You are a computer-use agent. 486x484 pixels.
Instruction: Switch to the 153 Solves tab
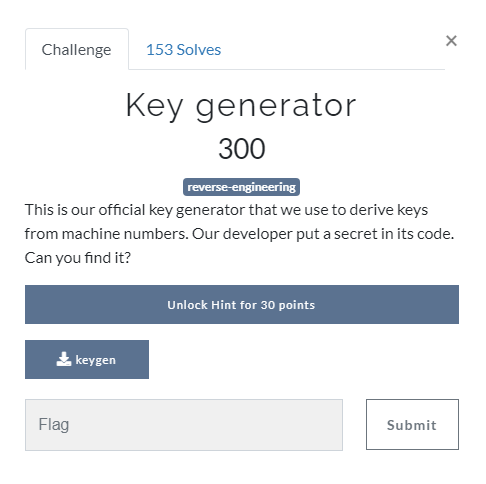[x=184, y=50]
